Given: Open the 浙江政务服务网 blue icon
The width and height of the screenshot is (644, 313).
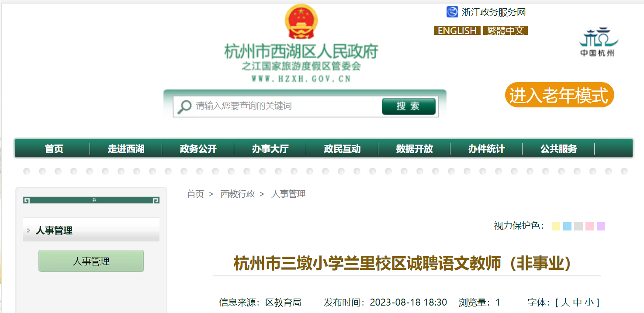Looking at the screenshot, I should (452, 12).
